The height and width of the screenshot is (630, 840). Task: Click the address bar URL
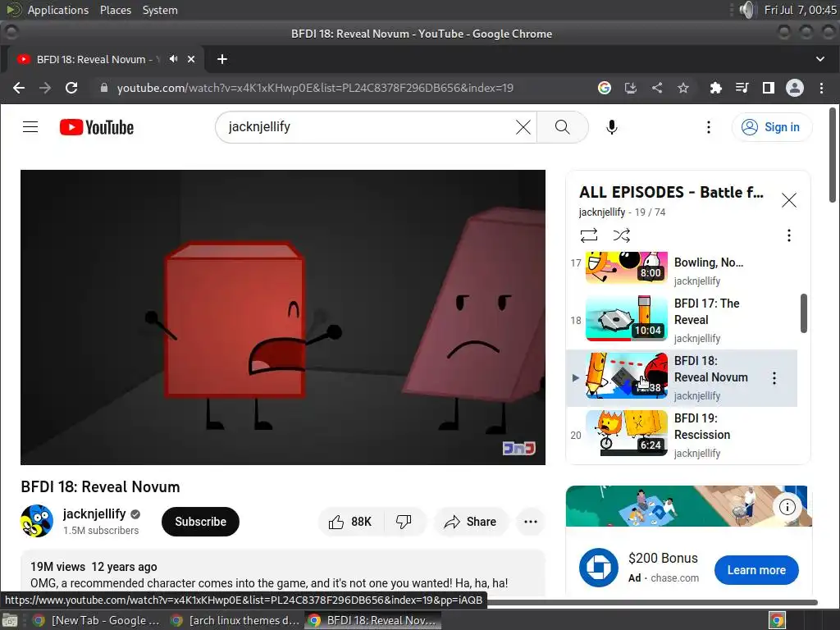315,88
